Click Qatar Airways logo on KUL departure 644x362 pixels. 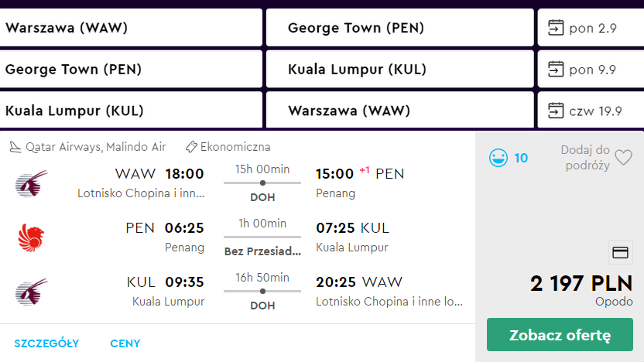[31, 292]
